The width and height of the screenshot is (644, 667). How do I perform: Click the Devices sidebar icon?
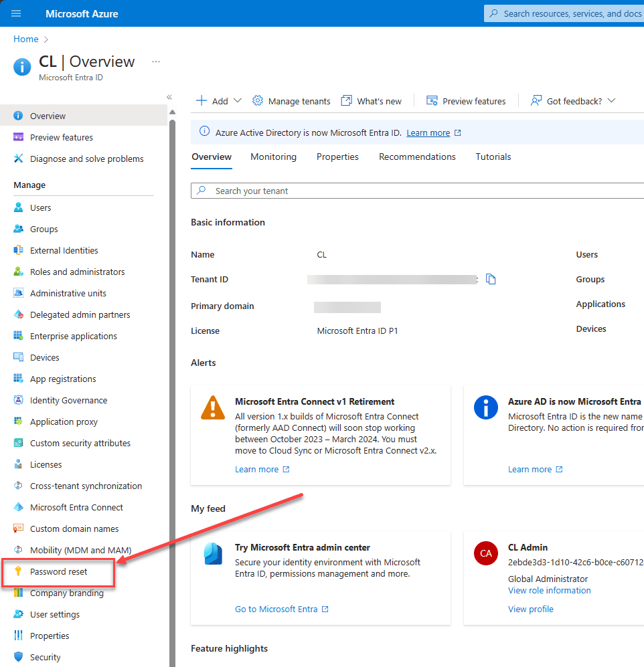[18, 357]
